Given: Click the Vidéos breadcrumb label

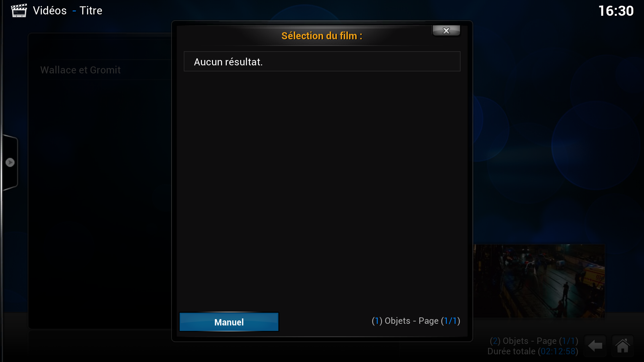Looking at the screenshot, I should 50,11.
